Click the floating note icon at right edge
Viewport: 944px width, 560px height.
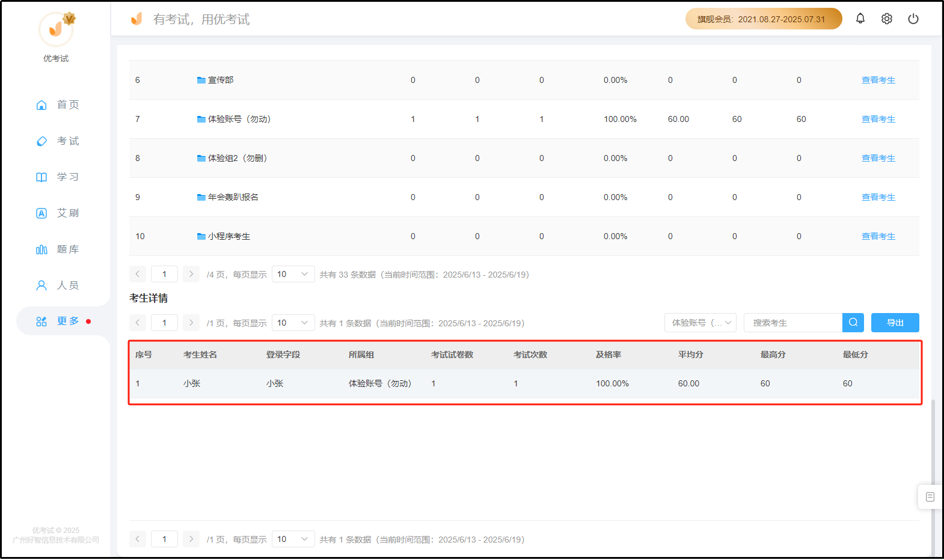coord(930,497)
